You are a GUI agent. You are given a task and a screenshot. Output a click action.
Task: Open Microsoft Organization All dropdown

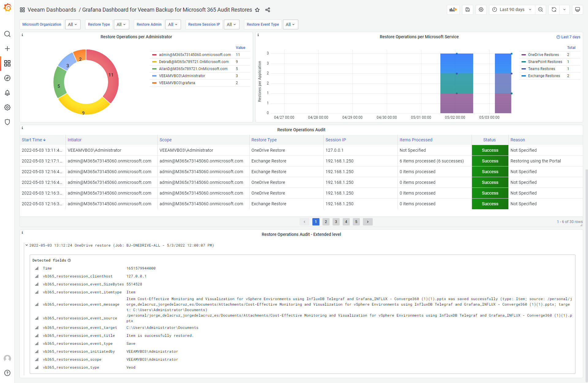(73, 24)
